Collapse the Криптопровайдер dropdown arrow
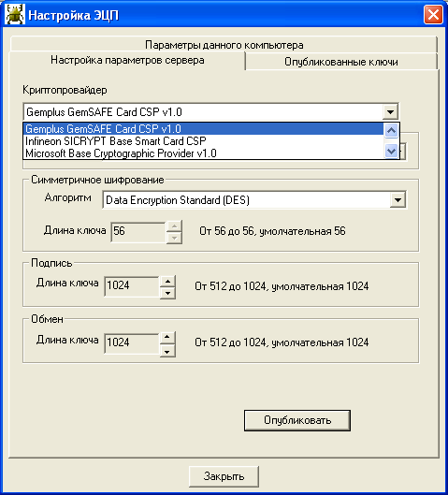This screenshot has height=495, width=448. point(391,111)
